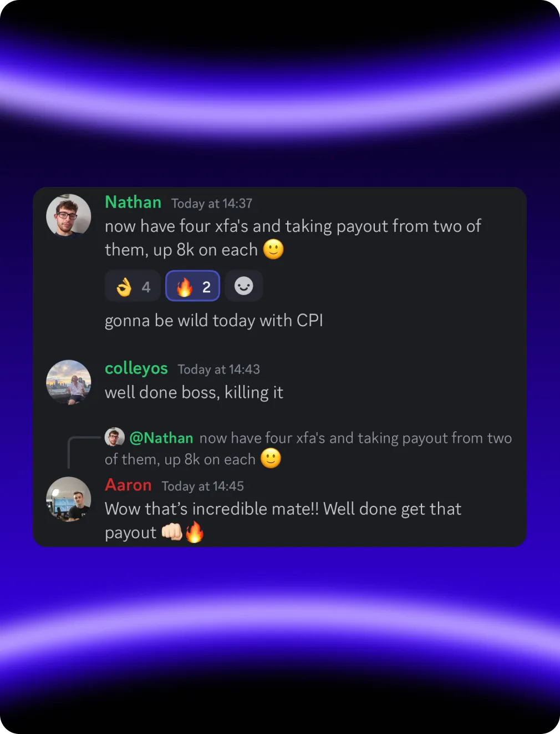Click the Aaron username in red
Screen dimensions: 560x734
click(x=128, y=485)
